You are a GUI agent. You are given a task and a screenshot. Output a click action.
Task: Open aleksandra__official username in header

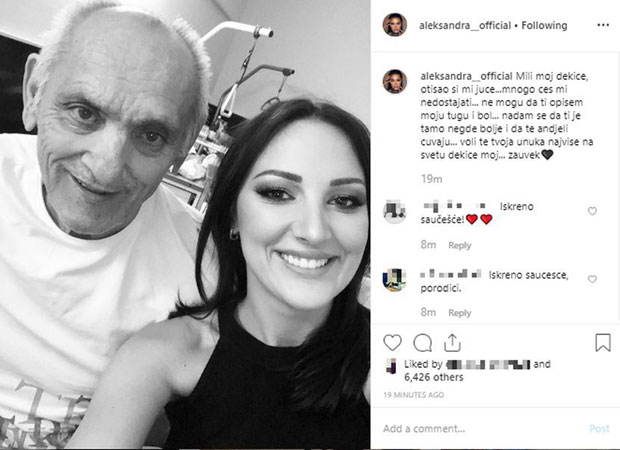465,25
